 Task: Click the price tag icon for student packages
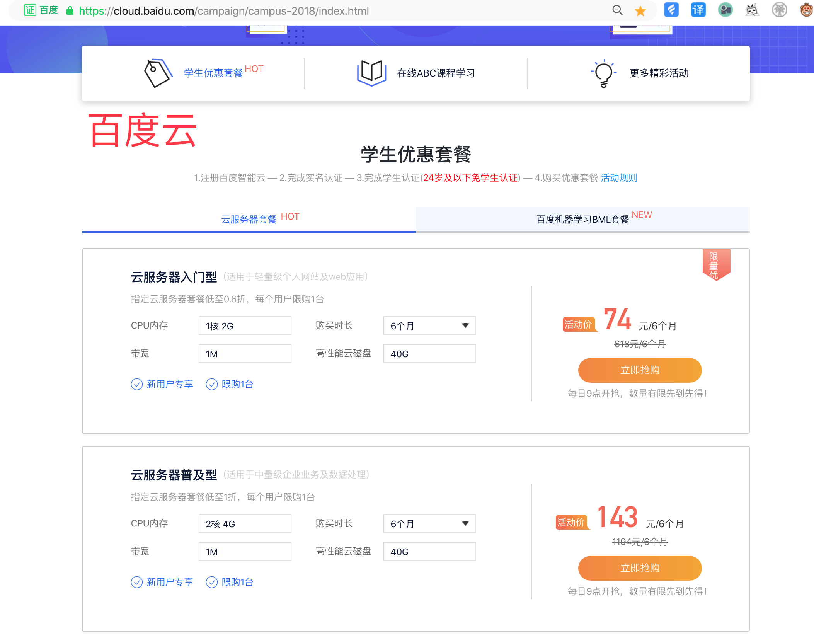tap(158, 73)
